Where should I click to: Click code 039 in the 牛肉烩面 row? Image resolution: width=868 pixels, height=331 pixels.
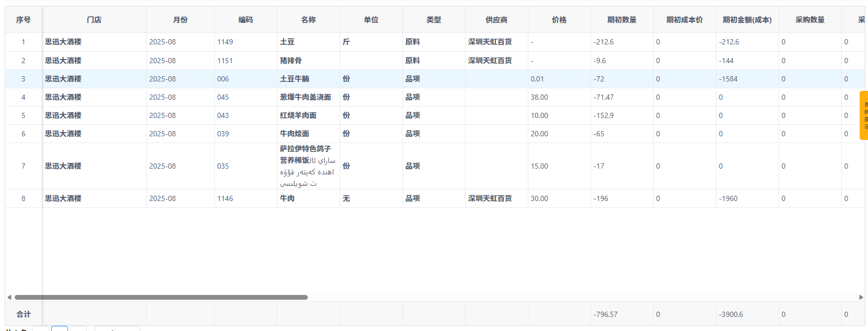[x=223, y=134]
